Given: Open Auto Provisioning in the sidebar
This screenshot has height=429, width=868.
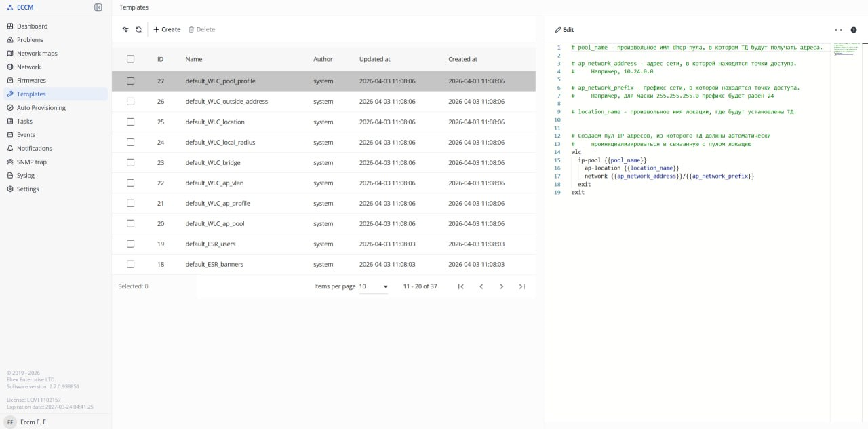Looking at the screenshot, I should point(41,108).
